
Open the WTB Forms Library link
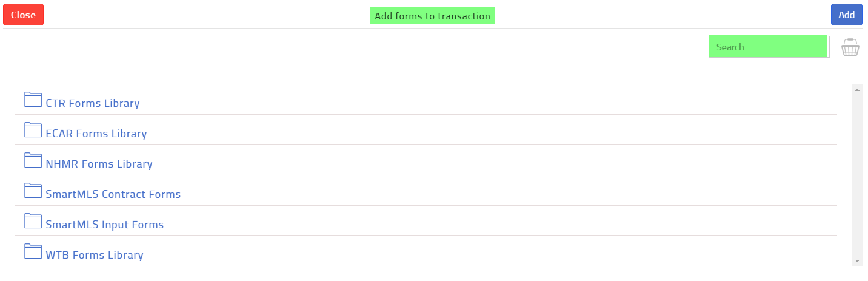click(x=95, y=255)
